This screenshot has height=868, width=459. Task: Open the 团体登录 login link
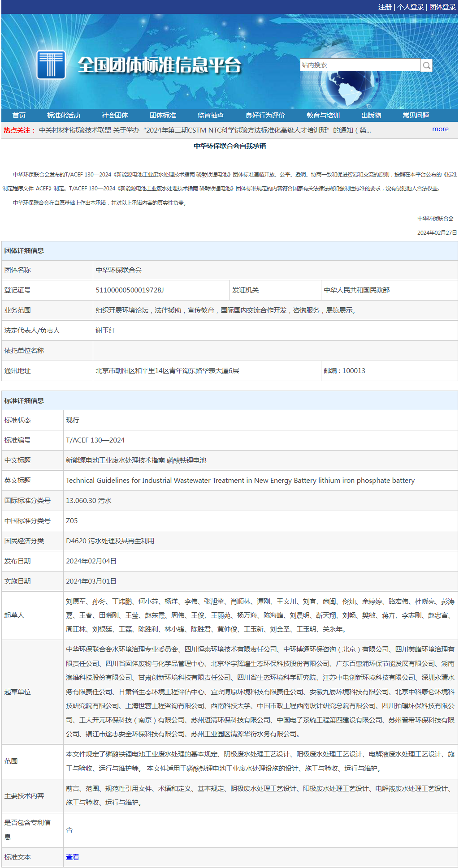(442, 7)
